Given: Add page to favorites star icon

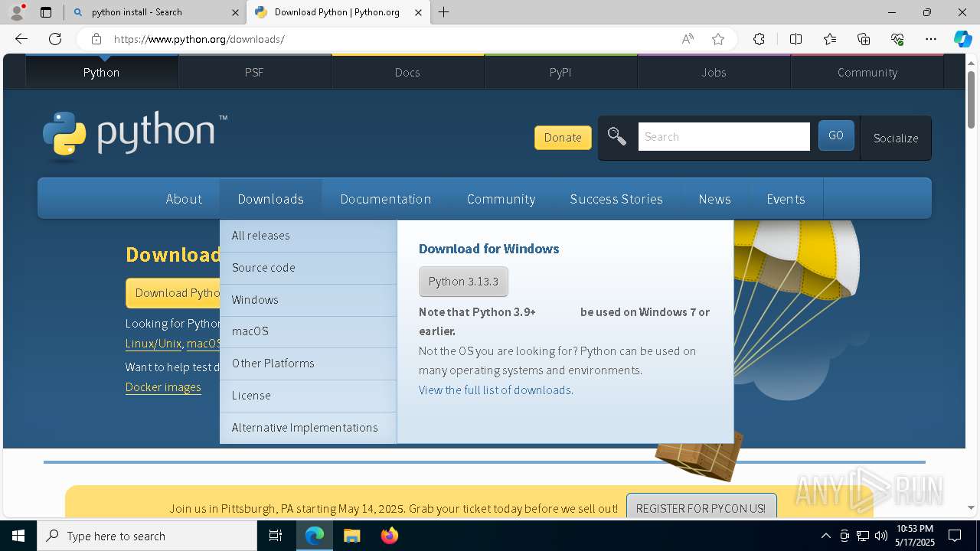Looking at the screenshot, I should pyautogui.click(x=718, y=39).
